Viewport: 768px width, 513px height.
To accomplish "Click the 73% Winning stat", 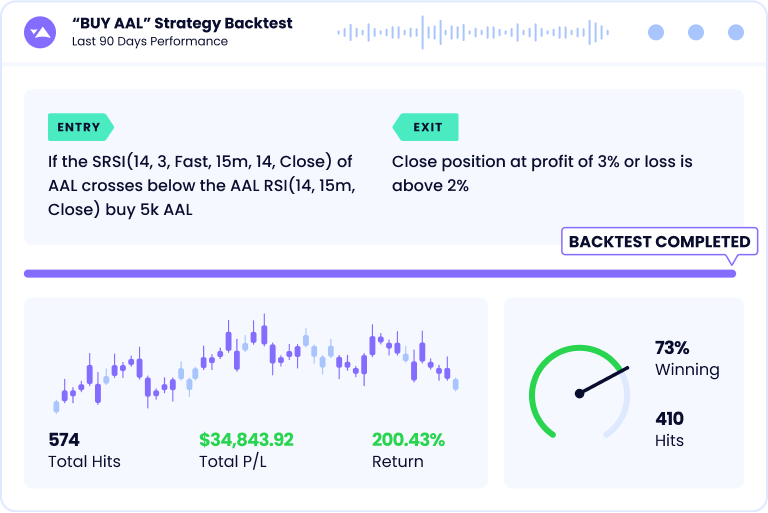I will point(672,348).
